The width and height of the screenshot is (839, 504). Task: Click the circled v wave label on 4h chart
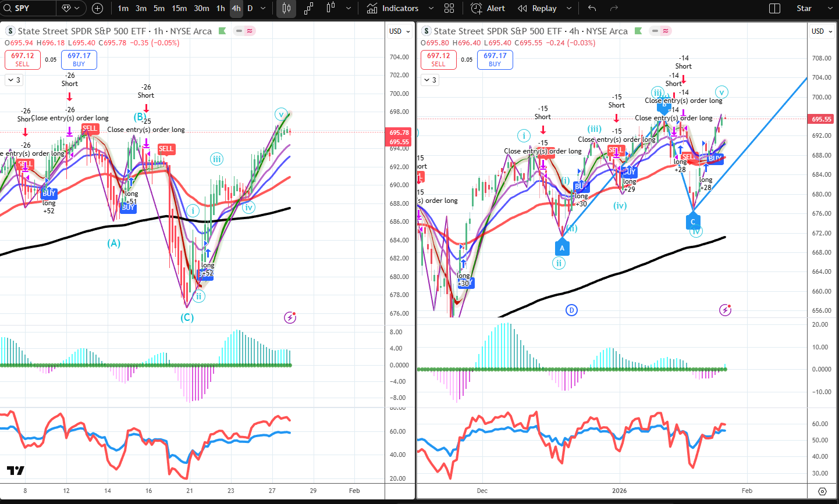721,92
